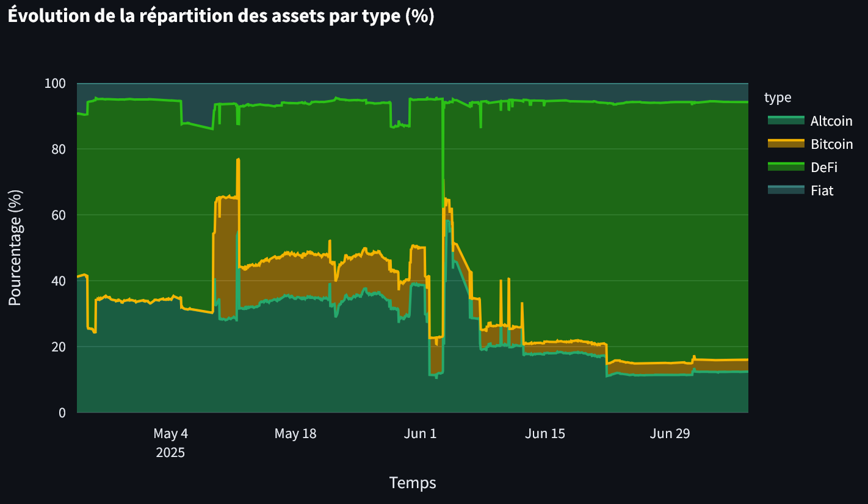Image resolution: width=868 pixels, height=504 pixels.
Task: Toggle Altcoin series via its legend label
Action: (831, 121)
